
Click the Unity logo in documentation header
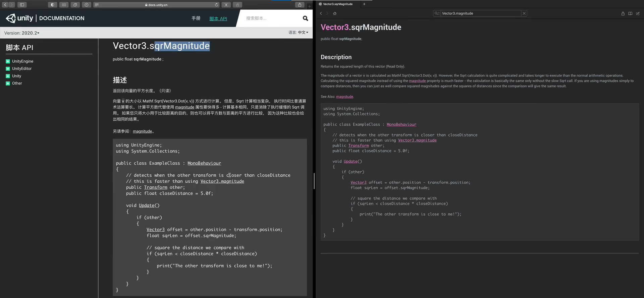(19, 18)
